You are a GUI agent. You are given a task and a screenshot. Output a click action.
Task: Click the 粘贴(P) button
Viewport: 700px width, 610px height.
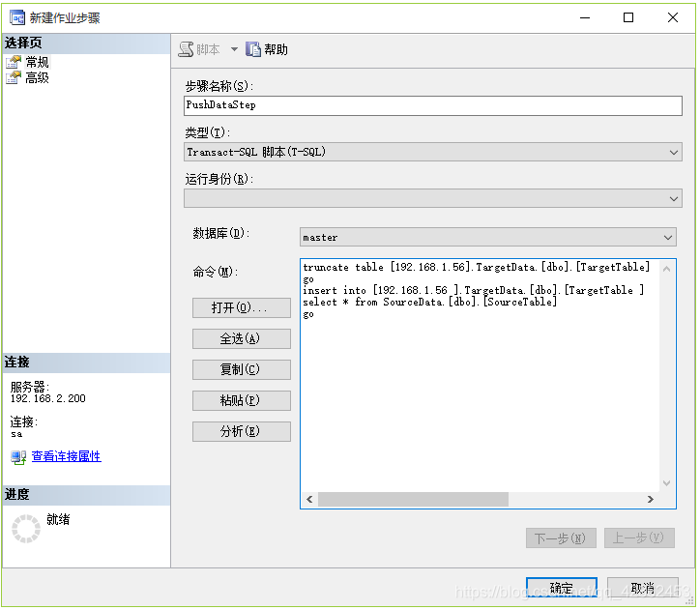click(242, 400)
